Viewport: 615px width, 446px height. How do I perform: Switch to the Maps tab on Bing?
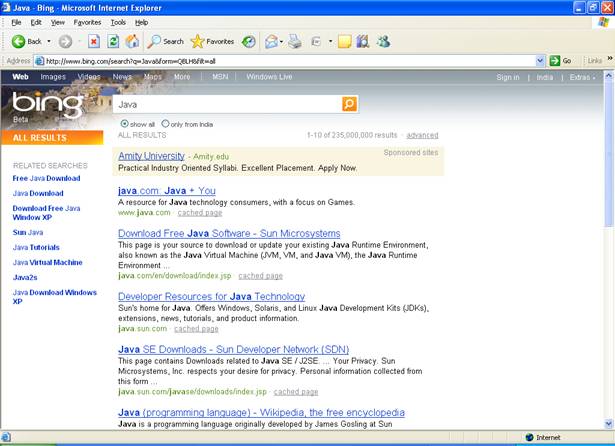tap(153, 77)
